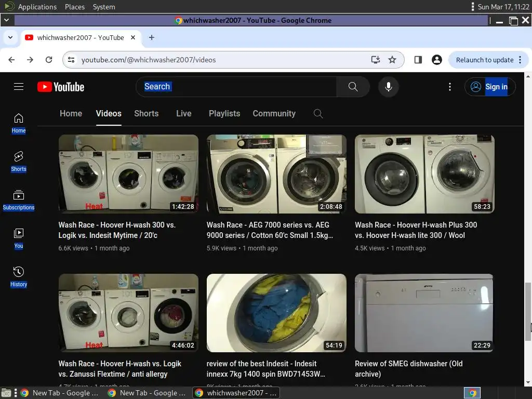This screenshot has height=399, width=532.
Task: Open History in the sidebar
Action: pyautogui.click(x=19, y=277)
